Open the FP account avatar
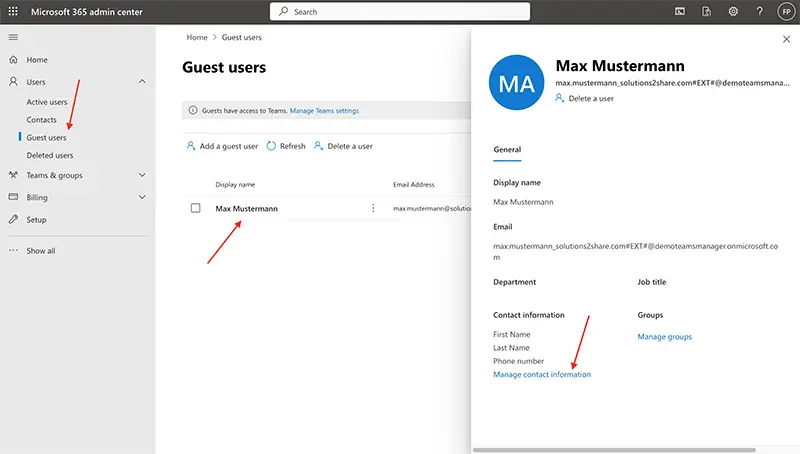The width and height of the screenshot is (800, 454). click(x=785, y=11)
